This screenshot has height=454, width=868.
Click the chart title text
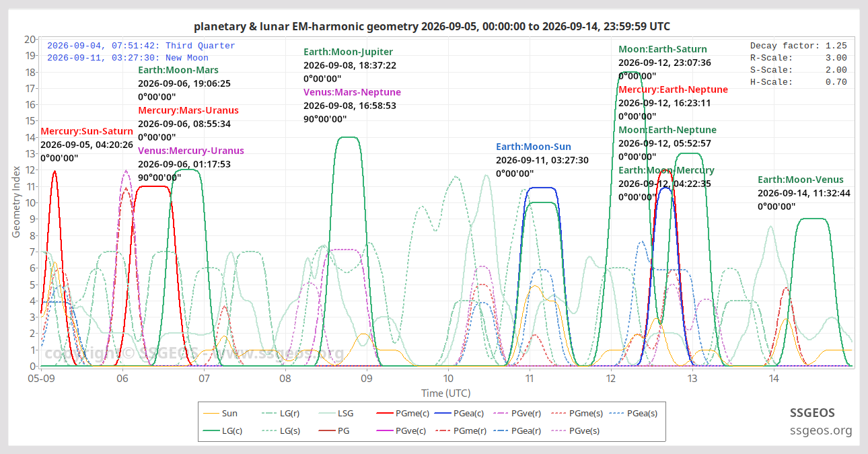point(432,26)
